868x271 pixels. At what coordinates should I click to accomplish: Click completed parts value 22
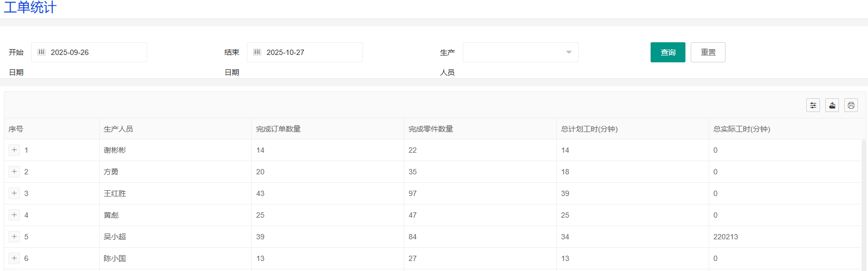[413, 150]
